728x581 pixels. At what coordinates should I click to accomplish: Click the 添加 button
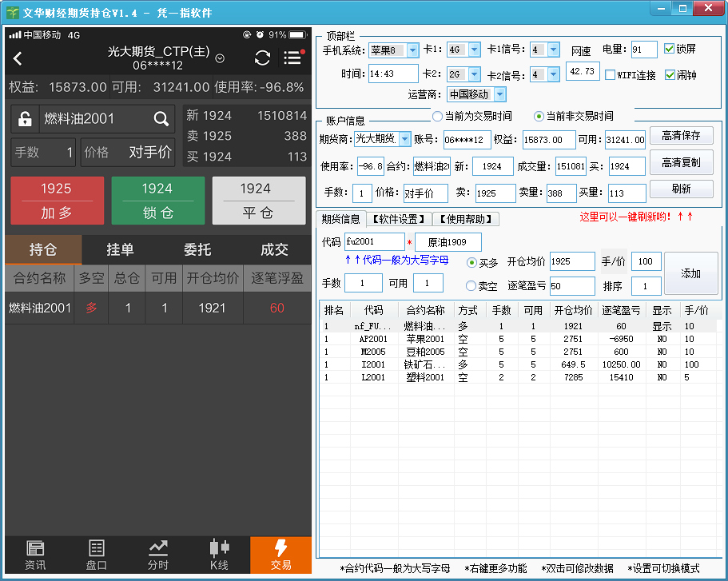(x=691, y=273)
